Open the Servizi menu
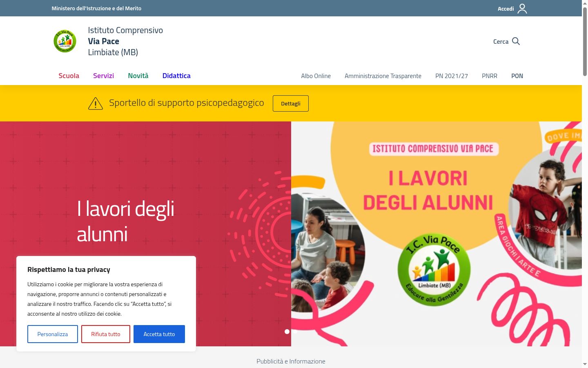 (103, 76)
